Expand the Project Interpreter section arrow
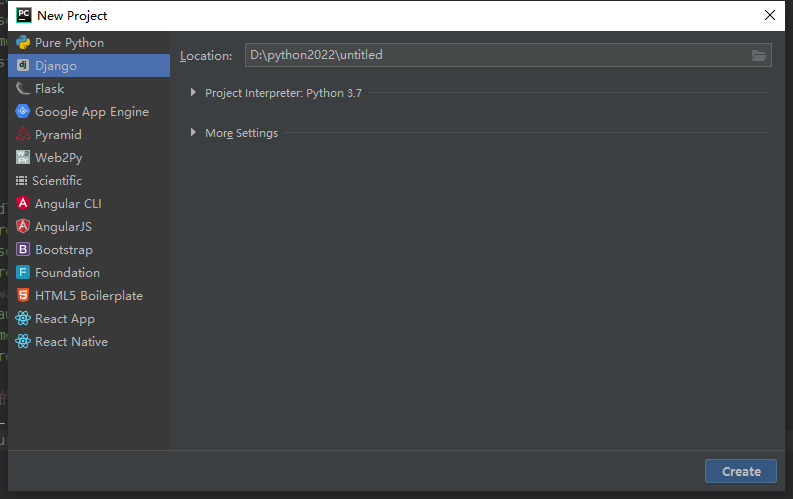793x499 pixels. coord(193,93)
